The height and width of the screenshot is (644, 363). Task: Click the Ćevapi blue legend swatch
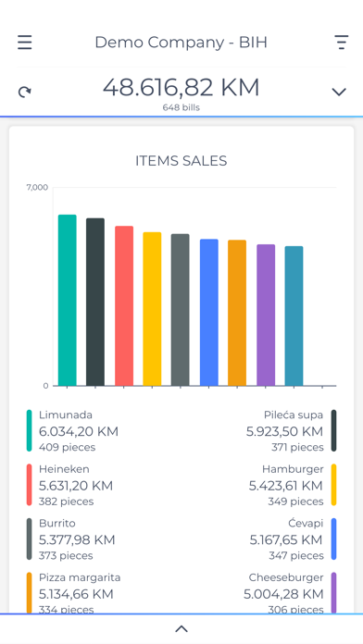pyautogui.click(x=333, y=539)
